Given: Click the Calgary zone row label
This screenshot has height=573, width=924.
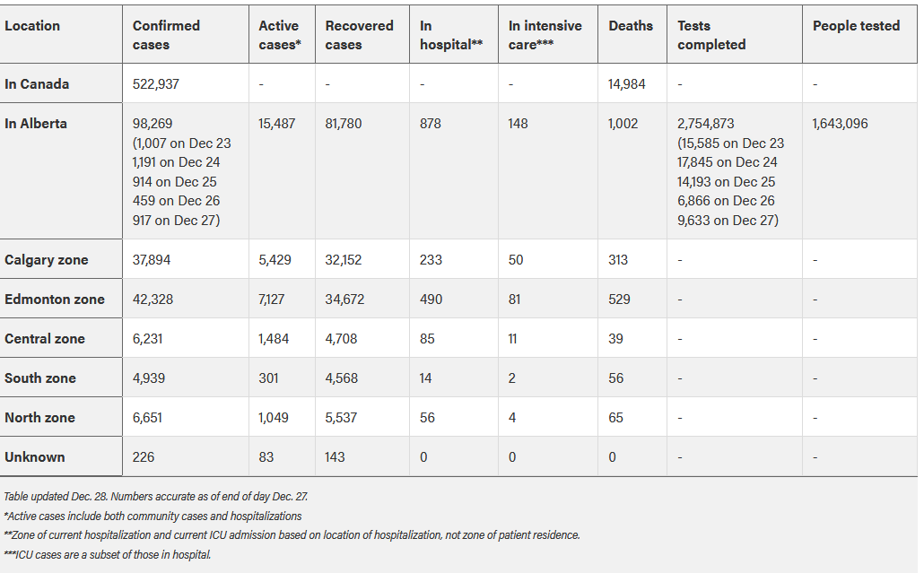Looking at the screenshot, I should [46, 260].
